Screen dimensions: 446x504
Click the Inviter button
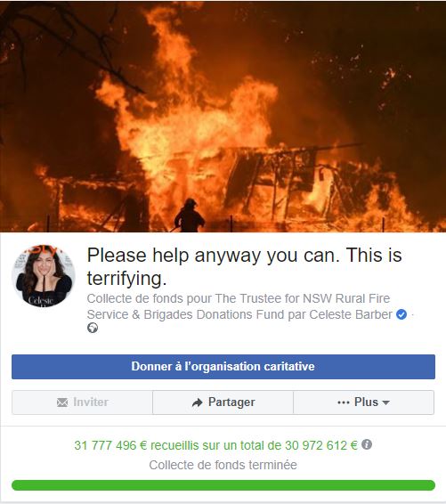coord(82,402)
